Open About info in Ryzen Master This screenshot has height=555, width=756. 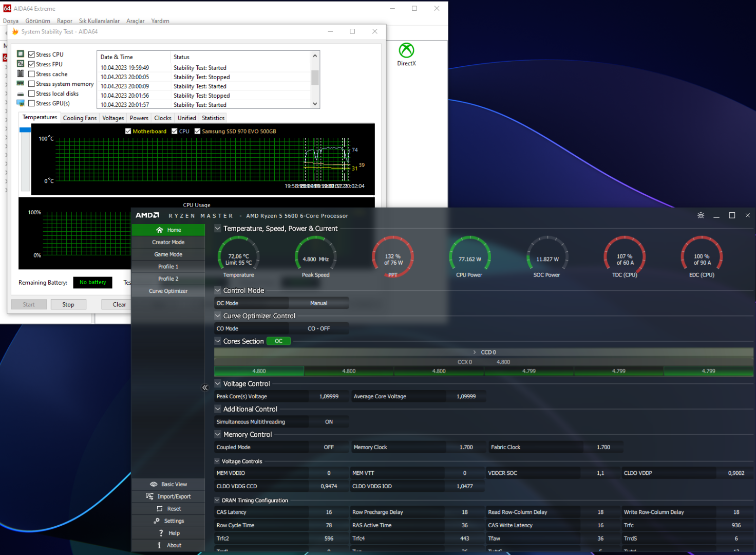pos(168,545)
